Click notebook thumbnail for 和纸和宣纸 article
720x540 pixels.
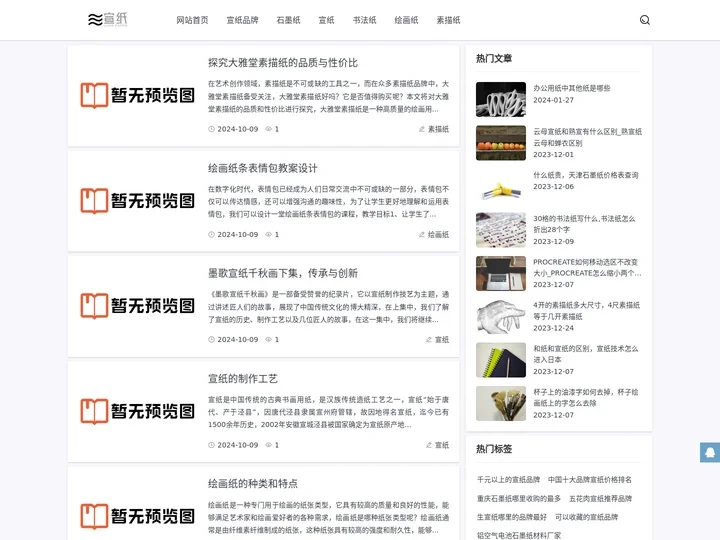coord(501,360)
